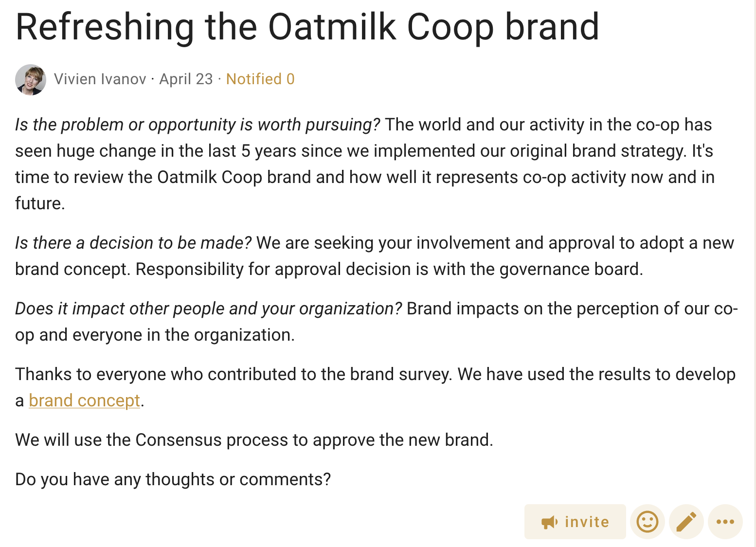Click the italic 'Does it impact other people' question
The width and height of the screenshot is (756, 547).
[208, 309]
